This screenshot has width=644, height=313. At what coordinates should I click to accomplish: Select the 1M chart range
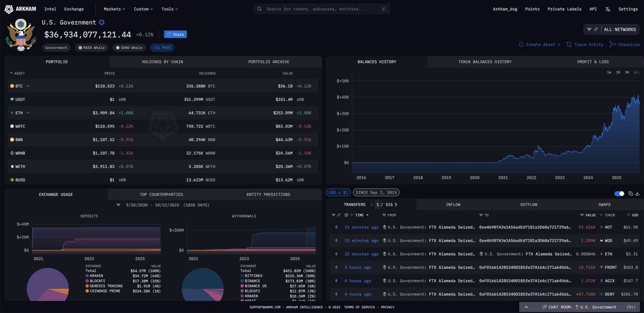pos(618,72)
